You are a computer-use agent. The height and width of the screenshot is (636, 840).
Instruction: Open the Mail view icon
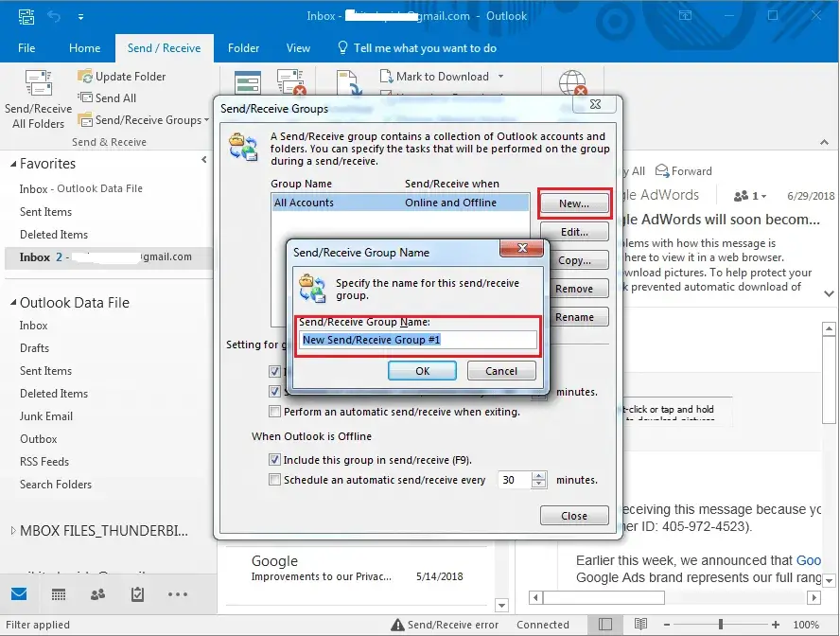pyautogui.click(x=19, y=593)
